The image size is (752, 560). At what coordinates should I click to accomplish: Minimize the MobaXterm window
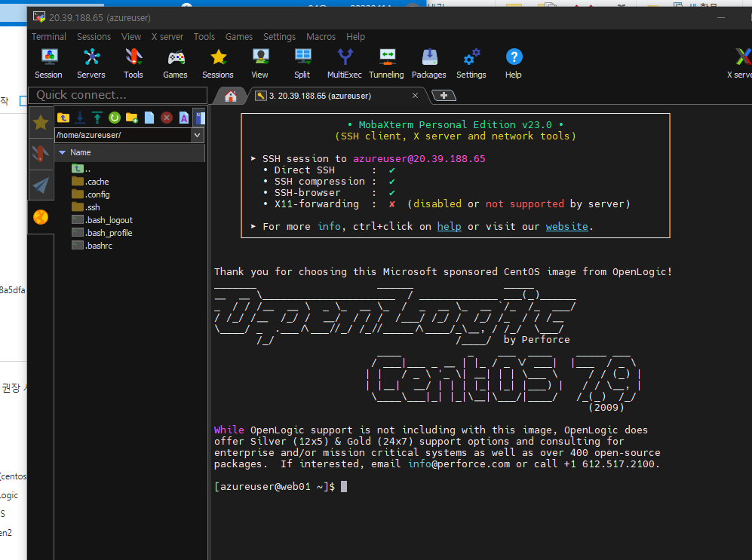721,18
